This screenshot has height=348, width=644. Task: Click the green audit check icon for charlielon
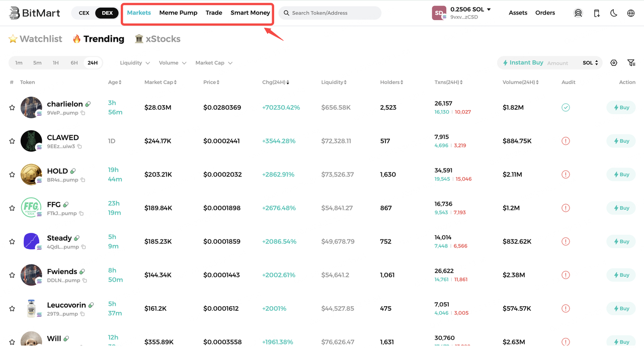pyautogui.click(x=565, y=107)
